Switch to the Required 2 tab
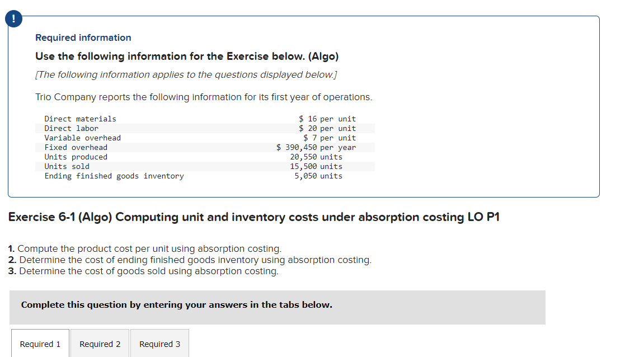Viewport: 644px width, 357px height. 100,344
